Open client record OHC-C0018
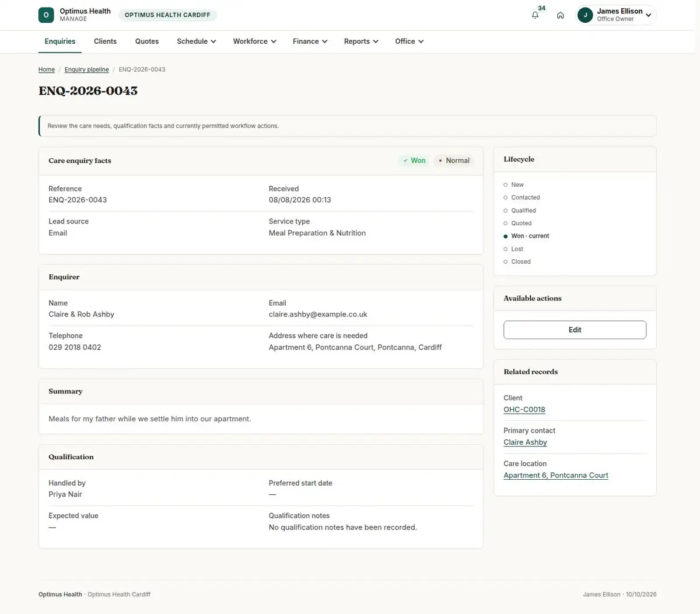This screenshot has width=700, height=614. (x=524, y=410)
